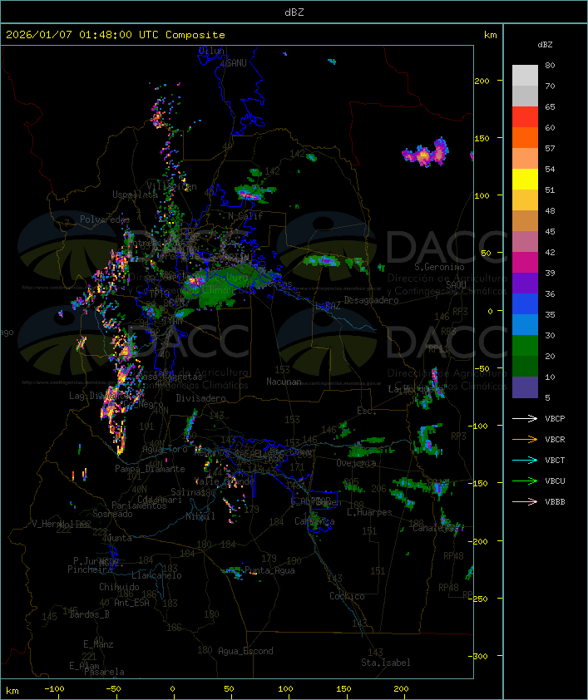Click the 'Polvaredas' map label
588x700 pixels.
[x=105, y=219]
